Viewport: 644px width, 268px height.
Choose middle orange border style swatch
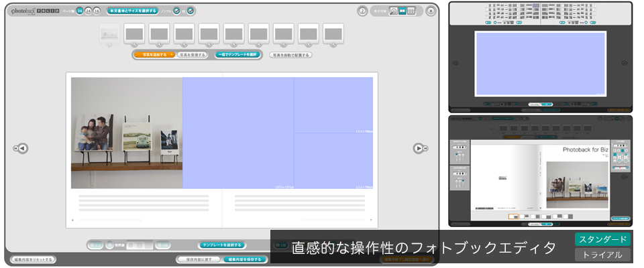140,245
